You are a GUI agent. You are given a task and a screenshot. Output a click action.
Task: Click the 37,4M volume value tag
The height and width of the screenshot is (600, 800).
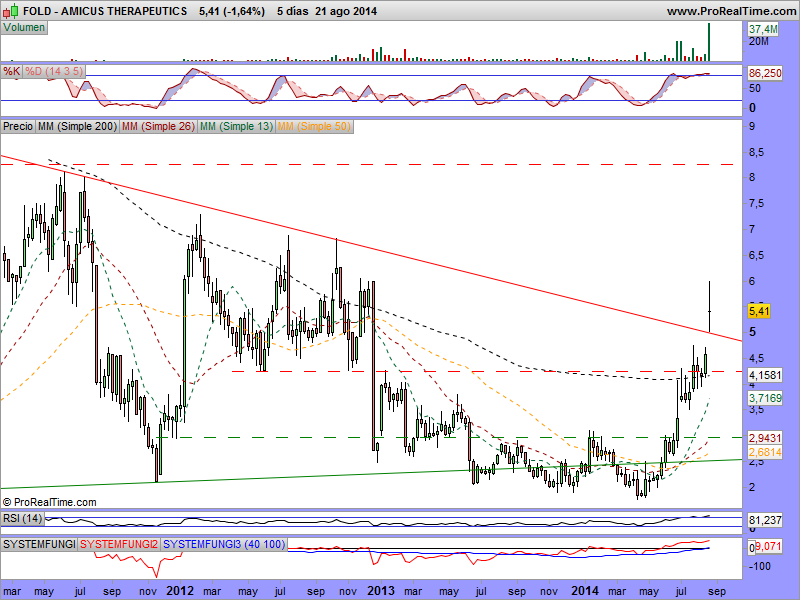pos(763,30)
